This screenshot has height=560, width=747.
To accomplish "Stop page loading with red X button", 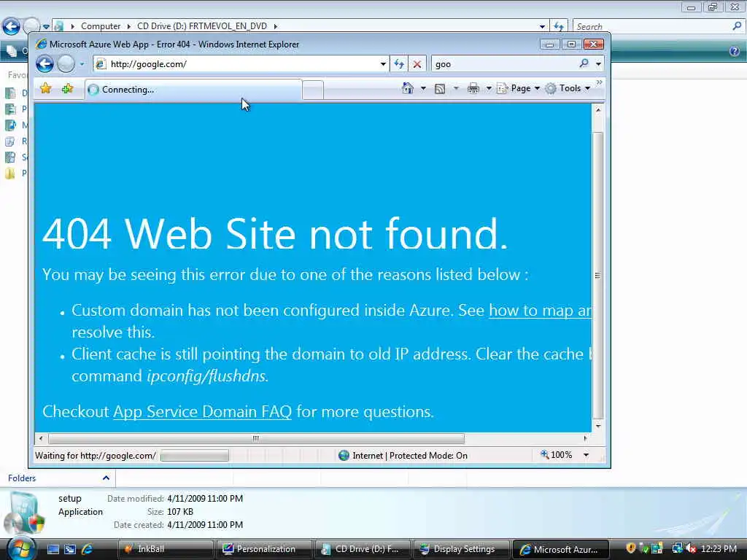I will point(417,64).
